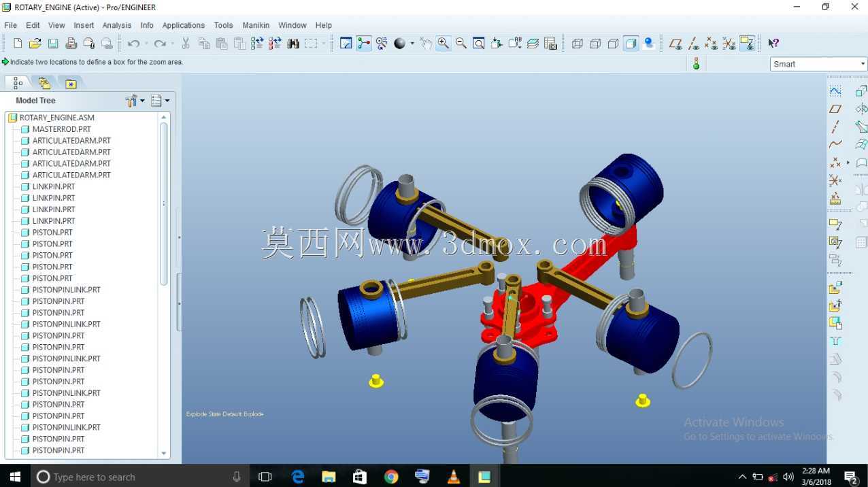868x487 pixels.
Task: Save the model with the floppy icon
Action: [x=53, y=44]
